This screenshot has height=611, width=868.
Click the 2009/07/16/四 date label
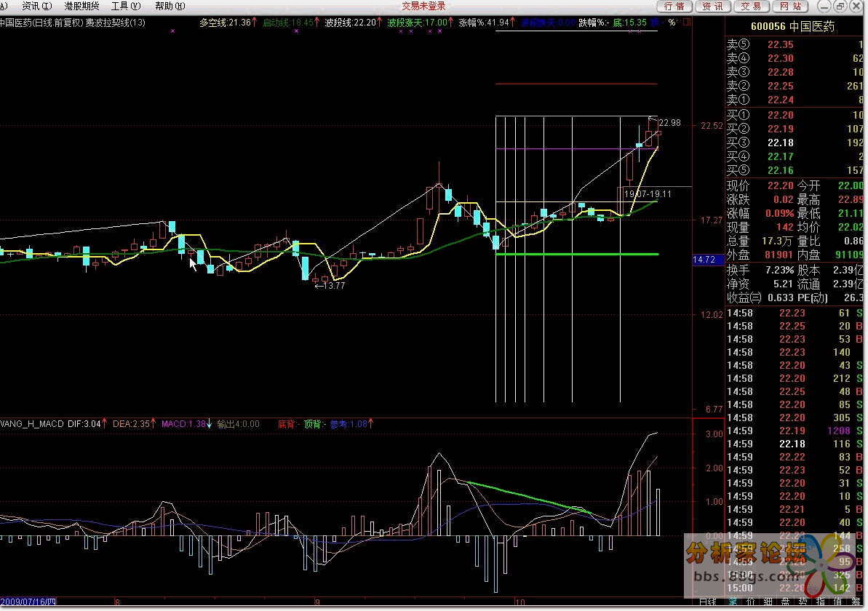[x=28, y=602]
